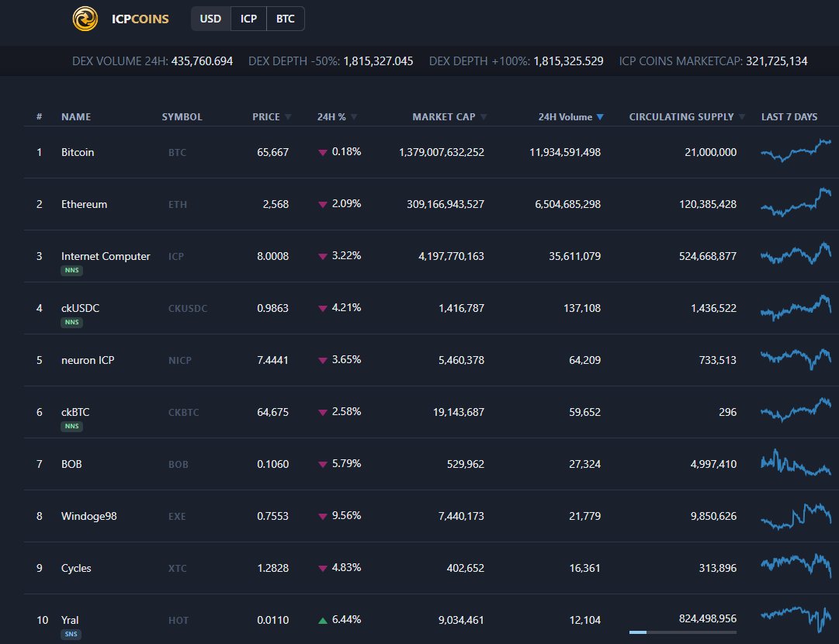View BOB 7-day sparkline chart
Viewport: 839px width, 644px height.
(x=796, y=462)
